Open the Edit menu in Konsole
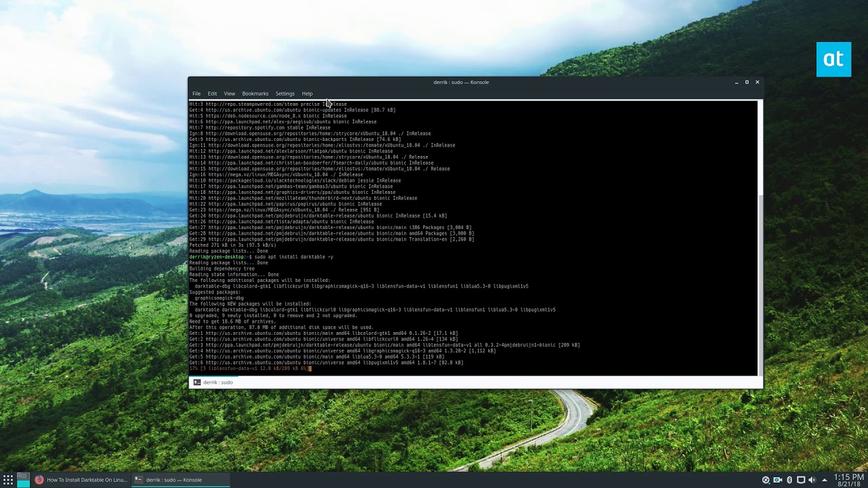Screen dimensions: 868x488 [x=212, y=94]
